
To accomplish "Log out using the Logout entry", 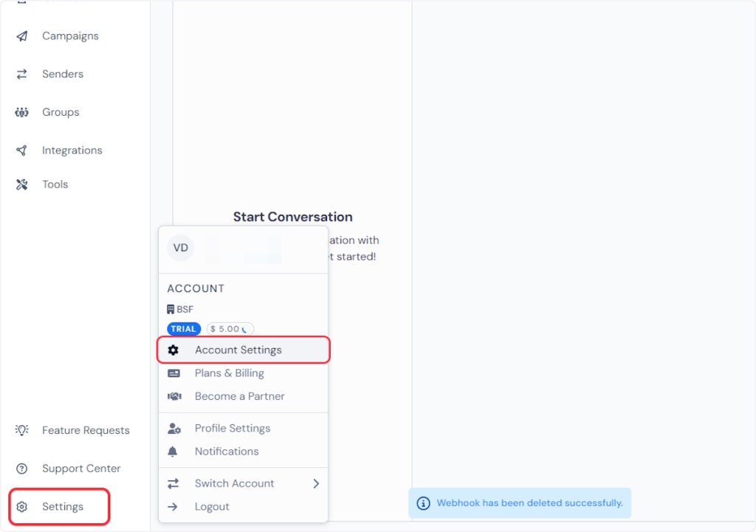I will point(211,507).
